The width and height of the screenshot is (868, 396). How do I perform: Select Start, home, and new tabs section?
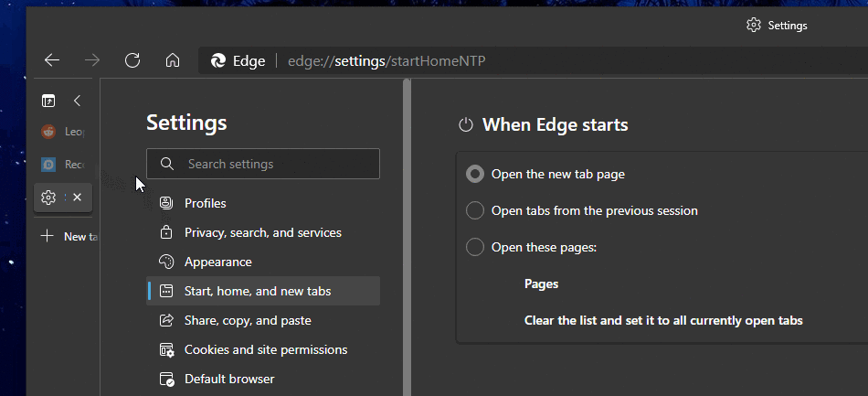(263, 292)
